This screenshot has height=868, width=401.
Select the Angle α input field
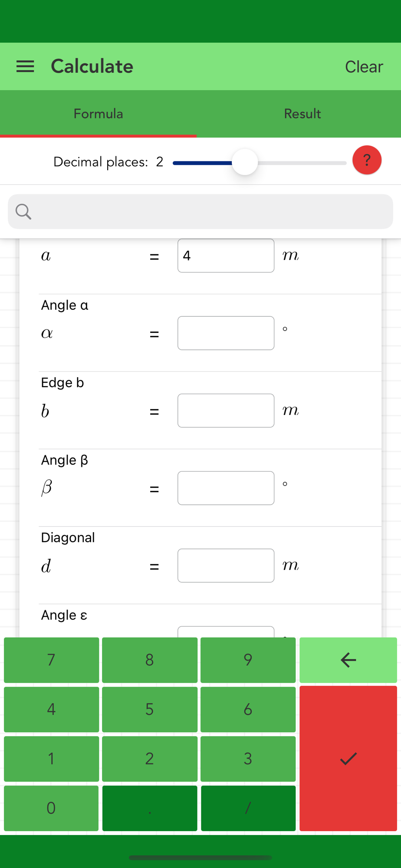click(226, 333)
